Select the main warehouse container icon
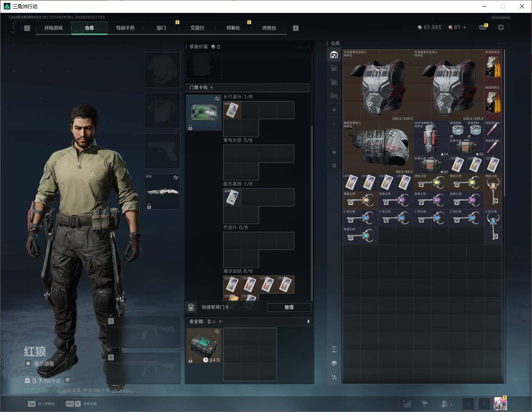 click(x=334, y=55)
